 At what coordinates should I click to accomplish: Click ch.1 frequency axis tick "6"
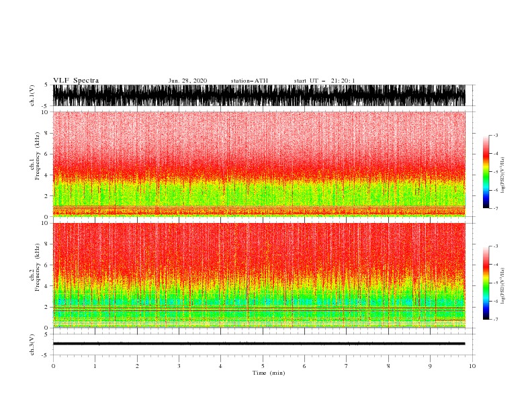point(46,154)
